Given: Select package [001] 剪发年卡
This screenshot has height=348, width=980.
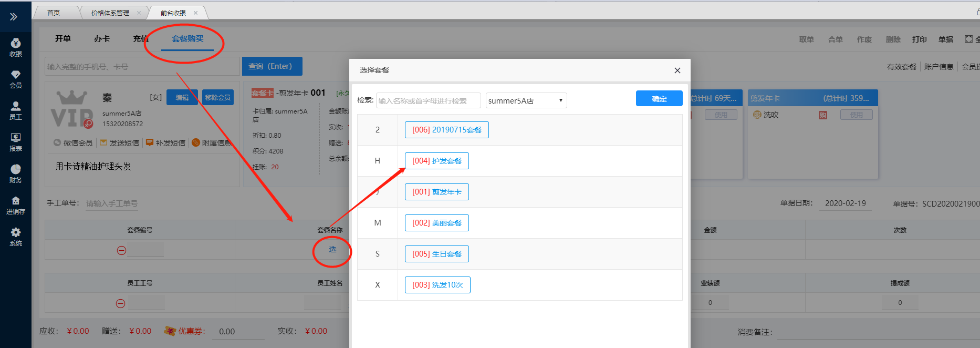Looking at the screenshot, I should click(x=437, y=192).
